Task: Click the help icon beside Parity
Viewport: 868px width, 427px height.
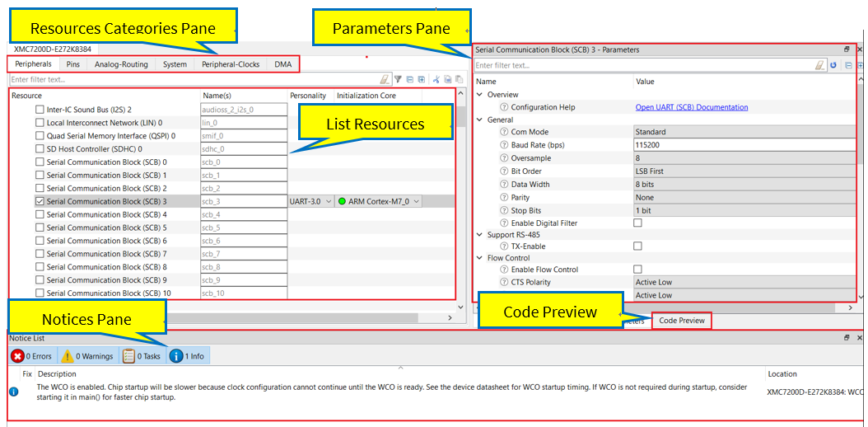Action: click(504, 198)
